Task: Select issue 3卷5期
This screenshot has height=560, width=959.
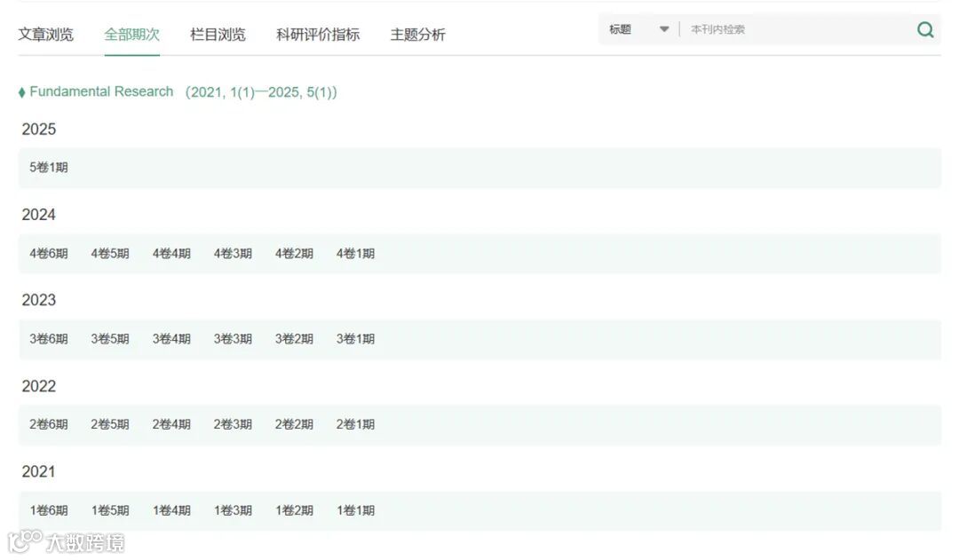Action: [x=110, y=339]
